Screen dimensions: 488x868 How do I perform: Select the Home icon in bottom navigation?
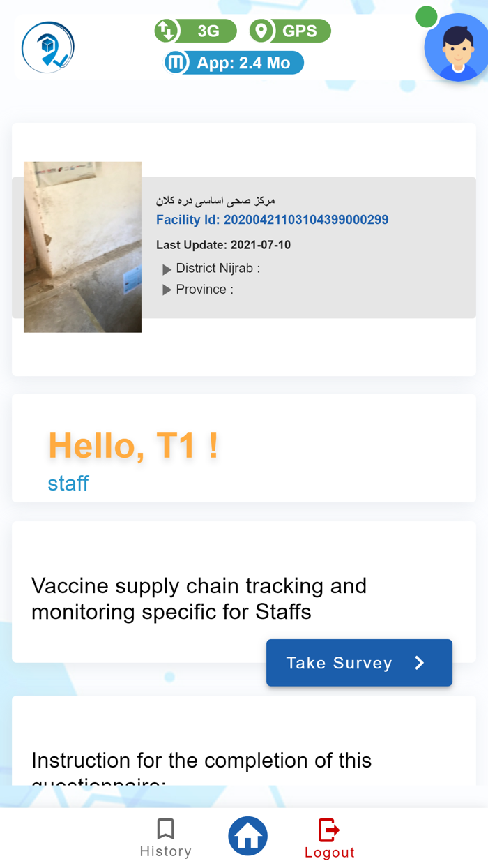click(247, 836)
